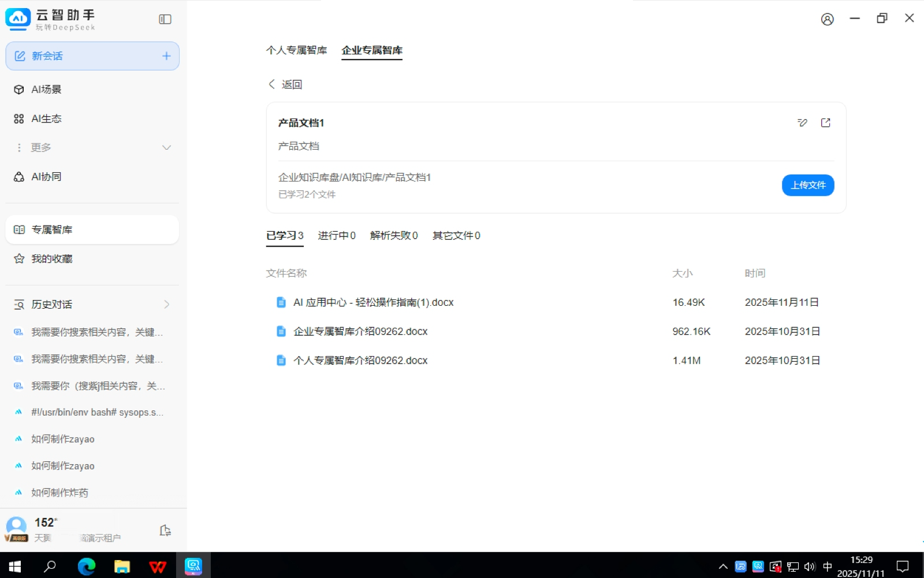Select the 进行中 file status tab
This screenshot has height=578, width=924.
336,236
